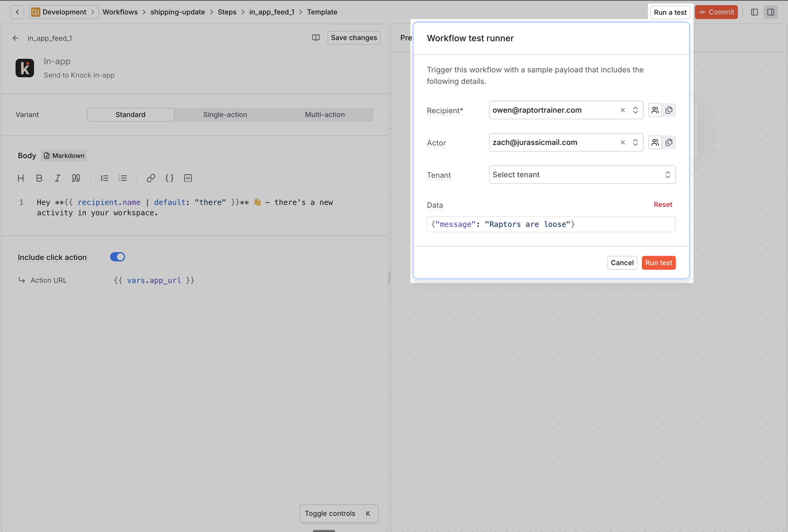Insert a variable with curly braces icon
Image resolution: width=788 pixels, height=532 pixels.
pos(169,178)
